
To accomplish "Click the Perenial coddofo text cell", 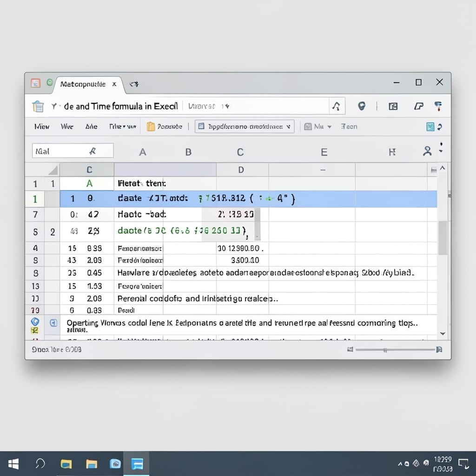I will tap(198, 299).
